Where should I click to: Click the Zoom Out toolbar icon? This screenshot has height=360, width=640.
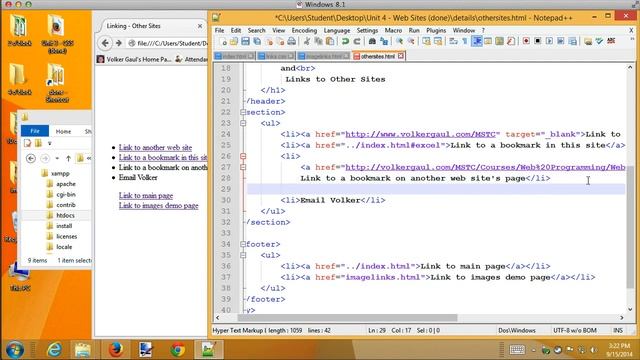click(x=411, y=41)
